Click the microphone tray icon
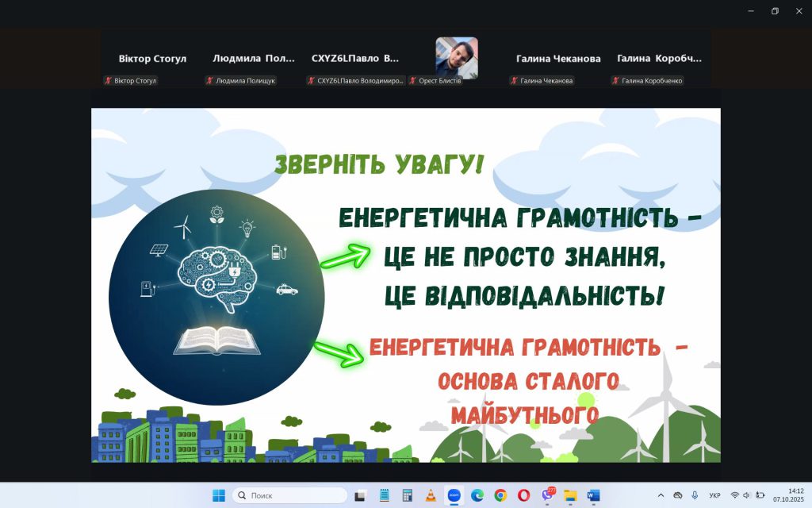Viewport: 812px width, 508px height. [x=695, y=495]
